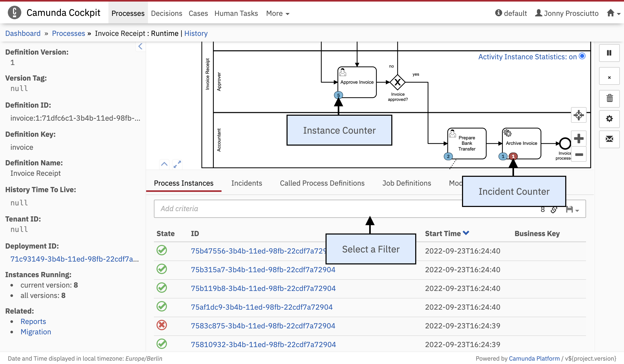624x364 pixels.
Task: Click the Camunda logo icon
Action: point(15,12)
